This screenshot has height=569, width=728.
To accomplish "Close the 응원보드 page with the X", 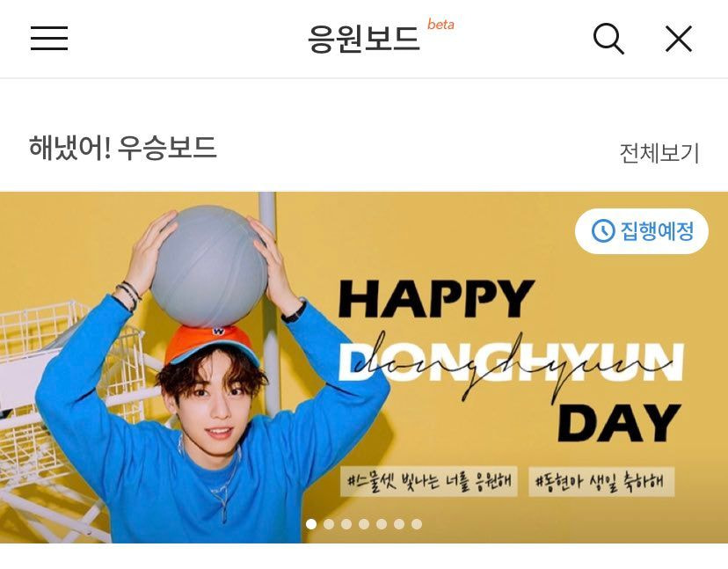I will [x=679, y=39].
